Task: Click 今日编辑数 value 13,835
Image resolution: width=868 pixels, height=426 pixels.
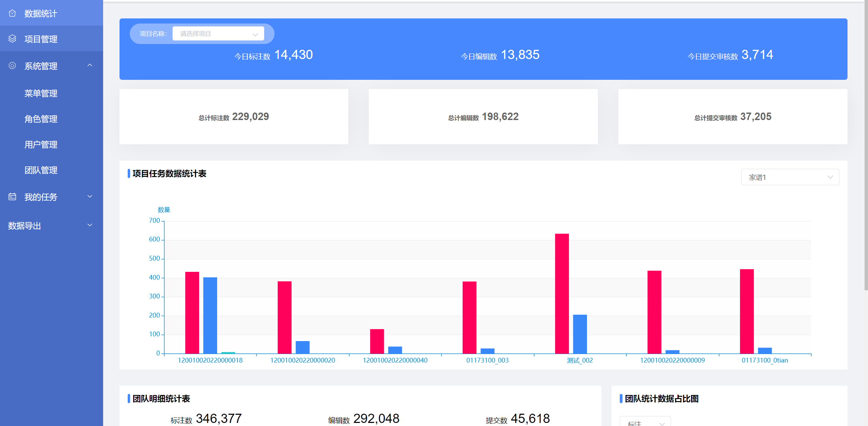Action: (x=520, y=55)
